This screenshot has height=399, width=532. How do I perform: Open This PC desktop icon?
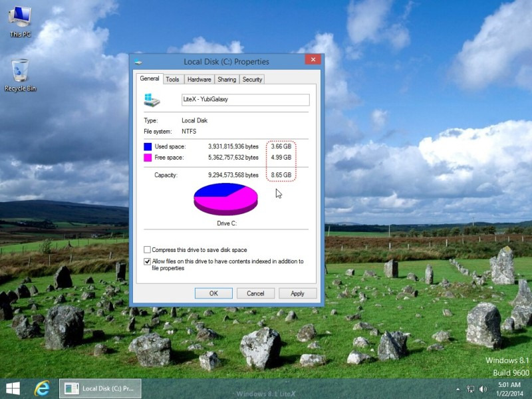(x=20, y=21)
